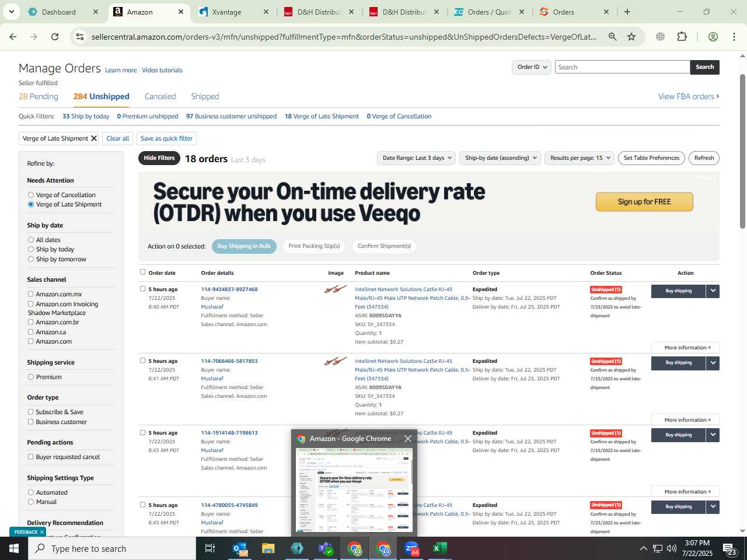747x560 pixels.
Task: Open order link 114-1914148-7198613
Action: pos(229,433)
